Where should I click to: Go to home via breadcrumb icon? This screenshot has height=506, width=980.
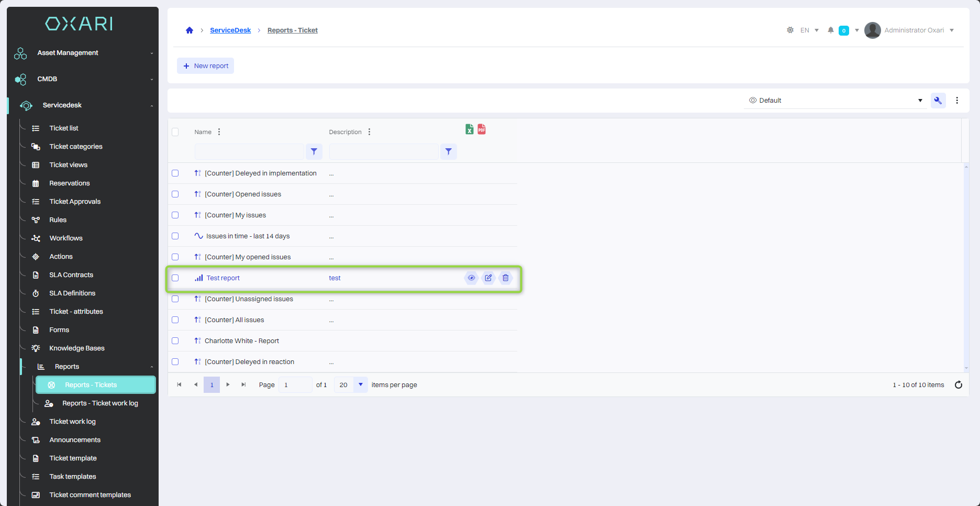pos(190,30)
